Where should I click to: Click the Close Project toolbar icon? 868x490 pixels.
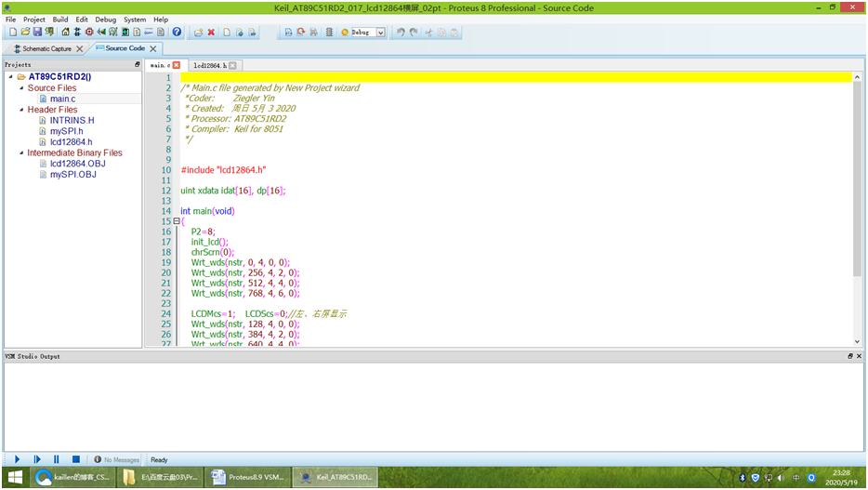click(49, 33)
